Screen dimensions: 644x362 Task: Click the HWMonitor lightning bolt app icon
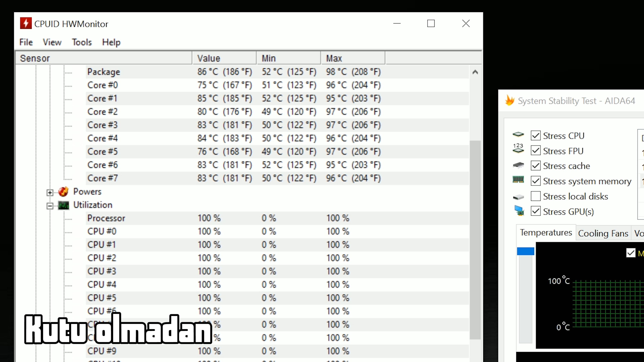[x=26, y=23]
